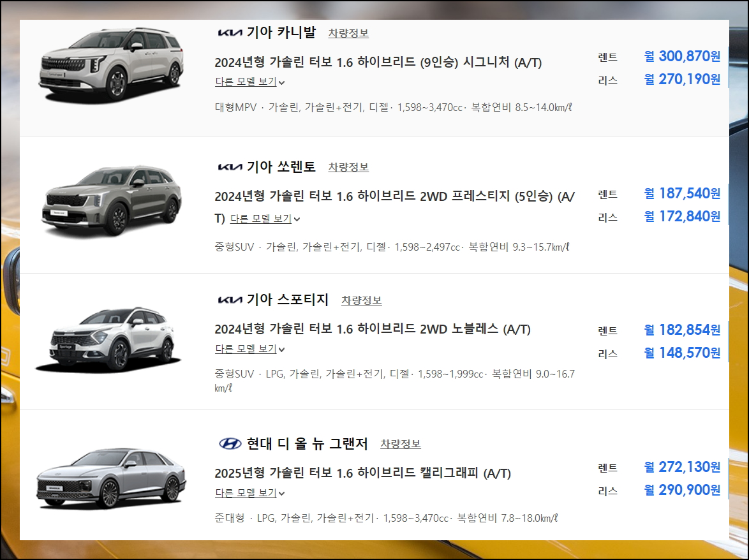Click the 노블레스 (A/T) Sportage trim name
This screenshot has width=749, height=560.
tap(491, 329)
